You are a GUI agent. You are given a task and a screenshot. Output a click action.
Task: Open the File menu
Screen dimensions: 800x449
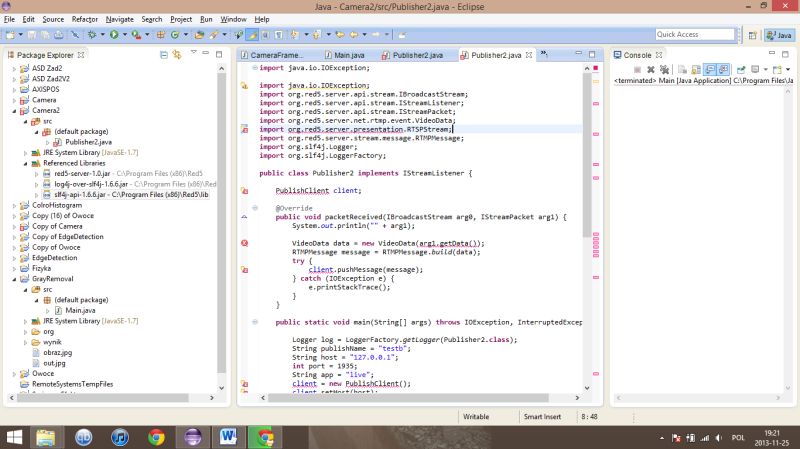[x=9, y=19]
